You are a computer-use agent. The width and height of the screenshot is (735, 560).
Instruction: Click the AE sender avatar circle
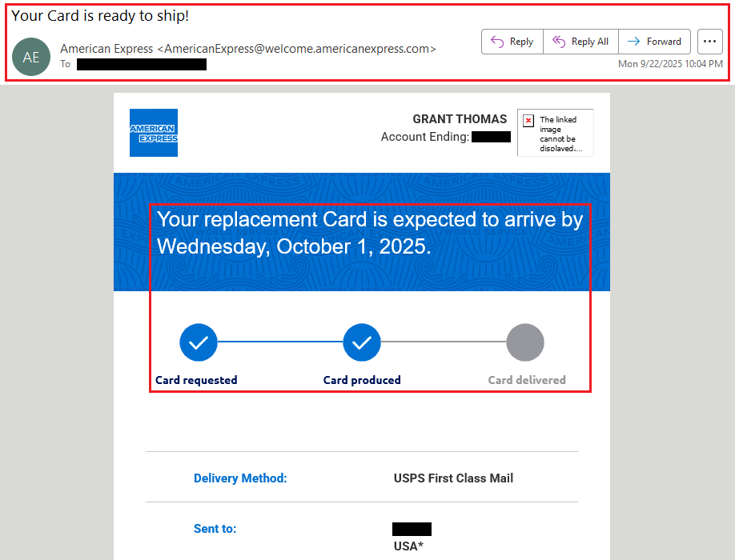(31, 57)
